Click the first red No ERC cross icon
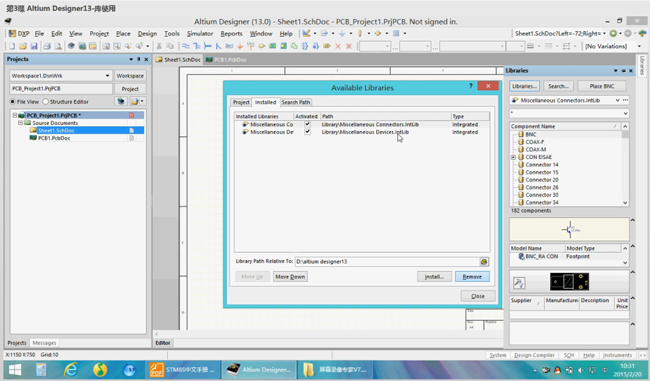Image resolution: width=650 pixels, height=381 pixels. [338, 46]
